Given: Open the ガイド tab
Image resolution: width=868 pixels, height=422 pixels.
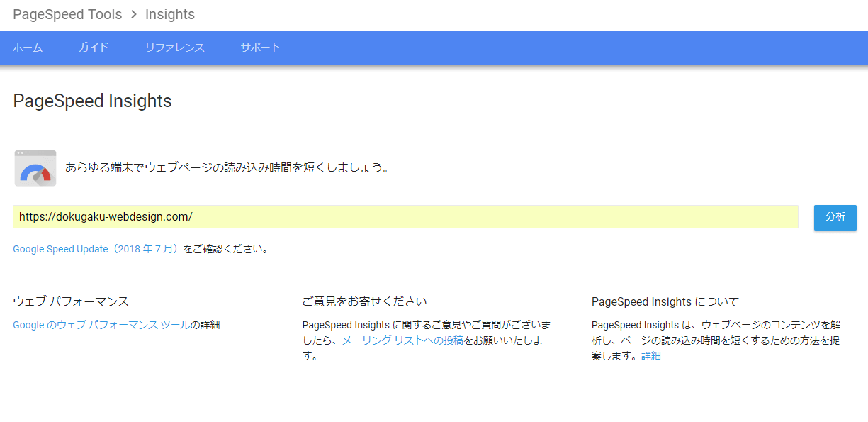Looking at the screenshot, I should [x=94, y=48].
